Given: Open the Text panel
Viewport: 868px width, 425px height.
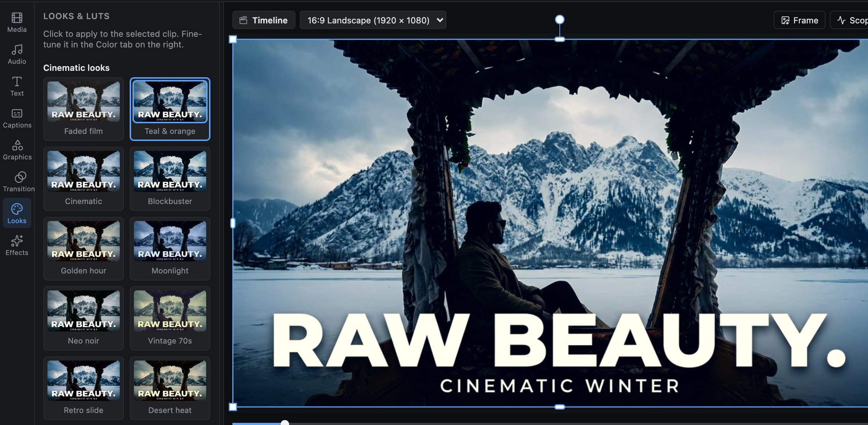Looking at the screenshot, I should pyautogui.click(x=17, y=86).
